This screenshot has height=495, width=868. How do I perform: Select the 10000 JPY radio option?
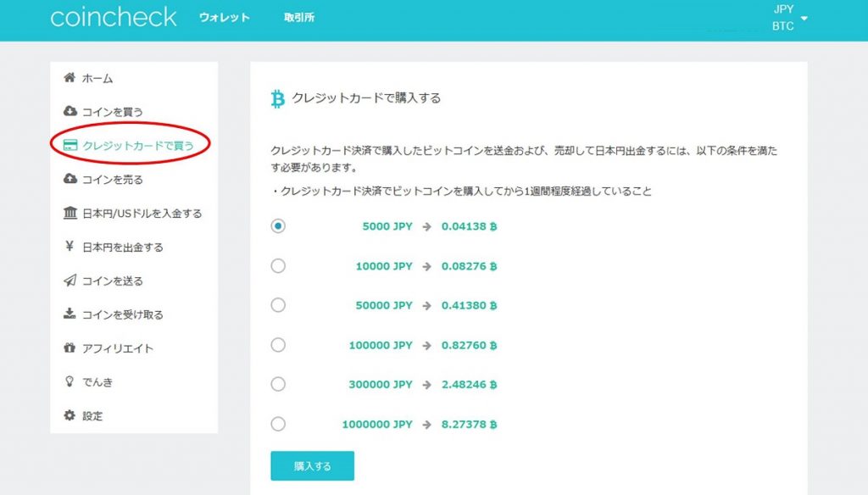tap(278, 266)
